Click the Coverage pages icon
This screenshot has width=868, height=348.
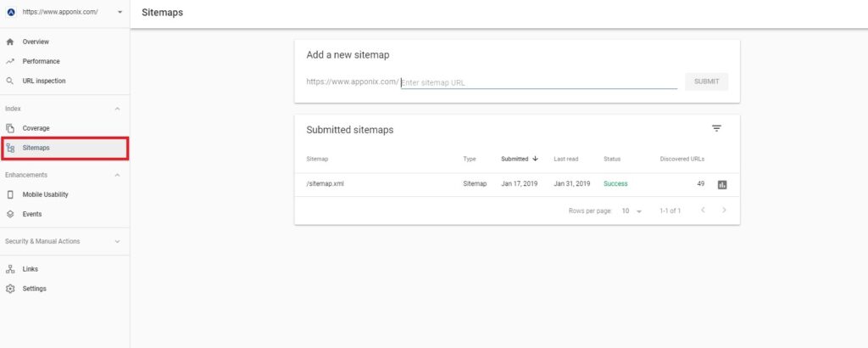pos(10,128)
